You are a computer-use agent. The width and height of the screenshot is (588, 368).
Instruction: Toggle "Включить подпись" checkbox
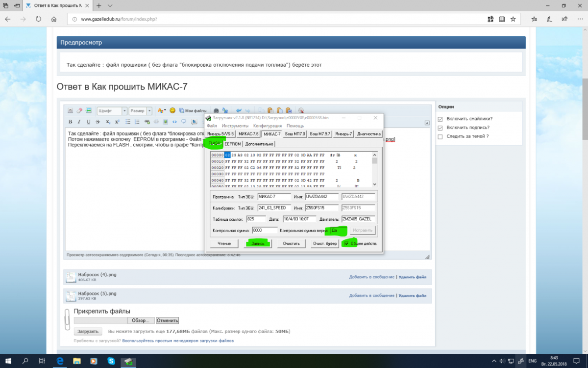tap(440, 128)
